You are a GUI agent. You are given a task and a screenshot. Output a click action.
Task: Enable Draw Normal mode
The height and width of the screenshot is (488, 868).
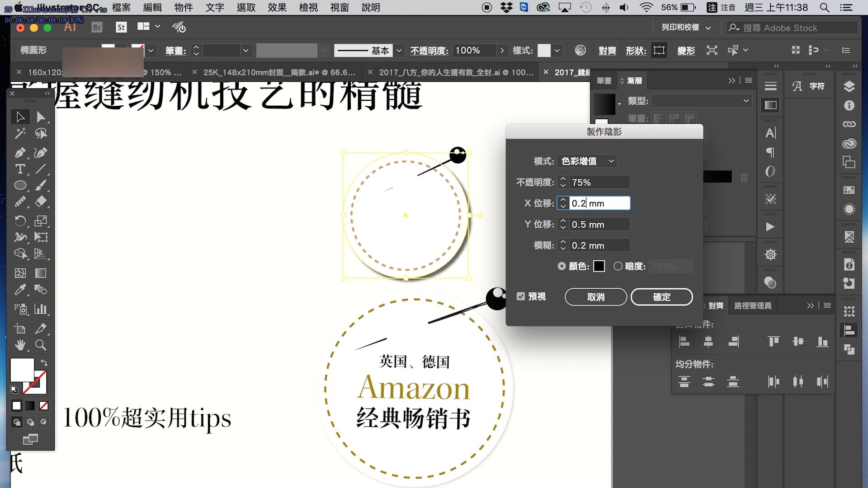17,422
